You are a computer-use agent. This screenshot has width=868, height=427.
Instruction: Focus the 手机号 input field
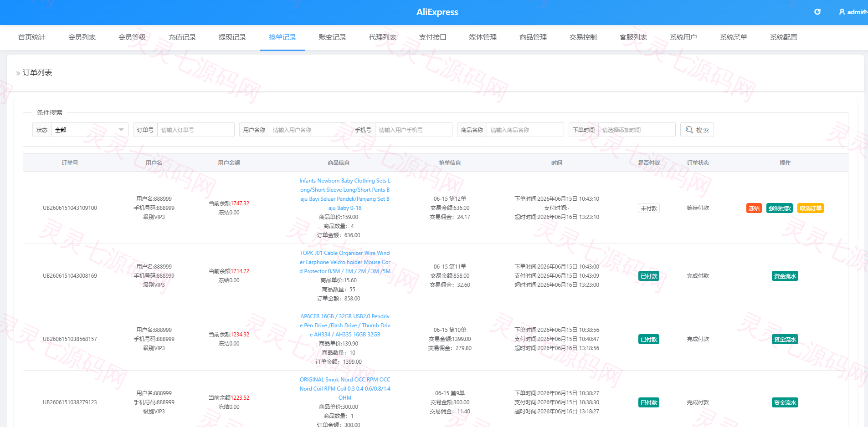pos(414,130)
